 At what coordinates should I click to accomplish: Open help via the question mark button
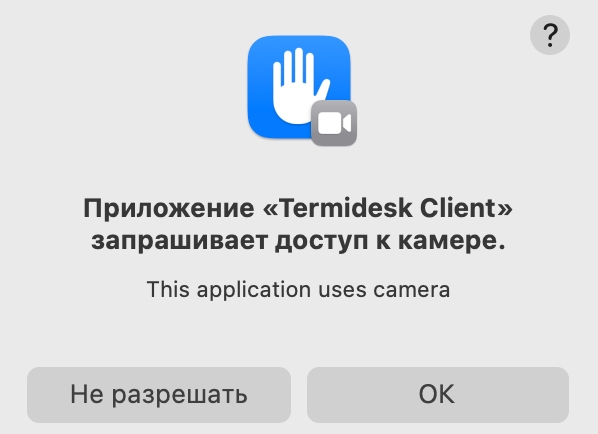[x=550, y=35]
